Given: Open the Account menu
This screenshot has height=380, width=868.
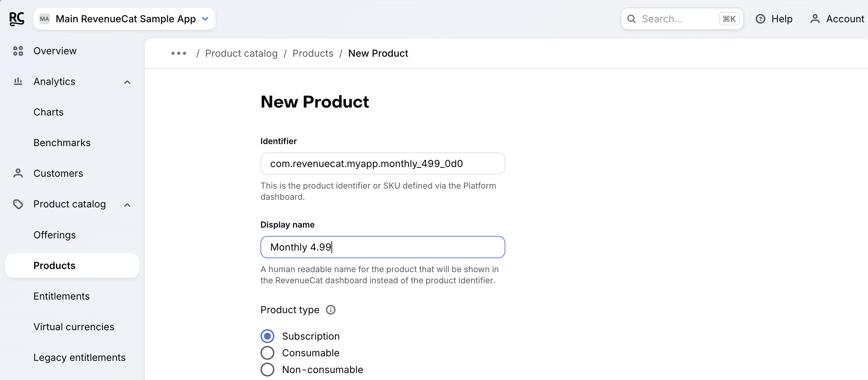Looking at the screenshot, I should (837, 19).
